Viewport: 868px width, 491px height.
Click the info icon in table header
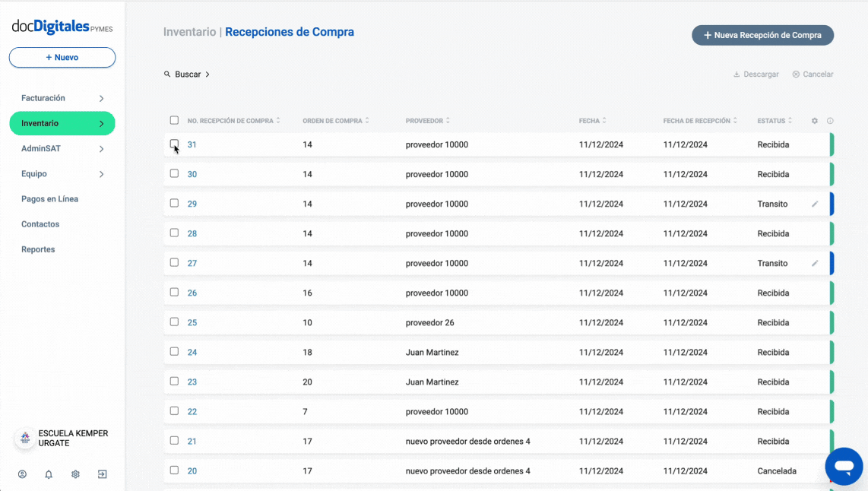pyautogui.click(x=830, y=121)
